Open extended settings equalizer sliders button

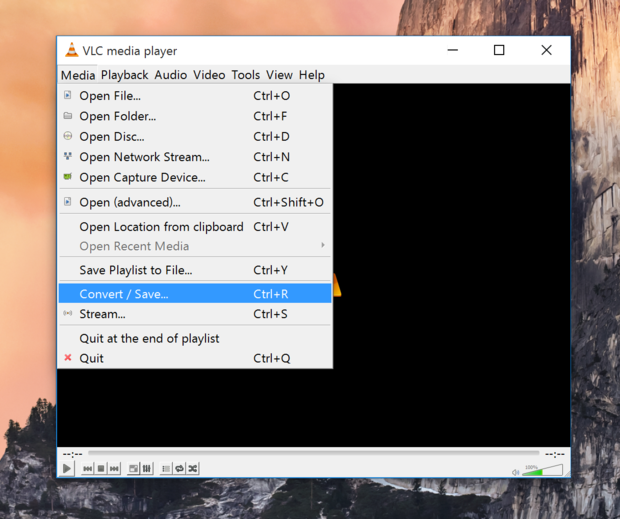pyautogui.click(x=147, y=469)
